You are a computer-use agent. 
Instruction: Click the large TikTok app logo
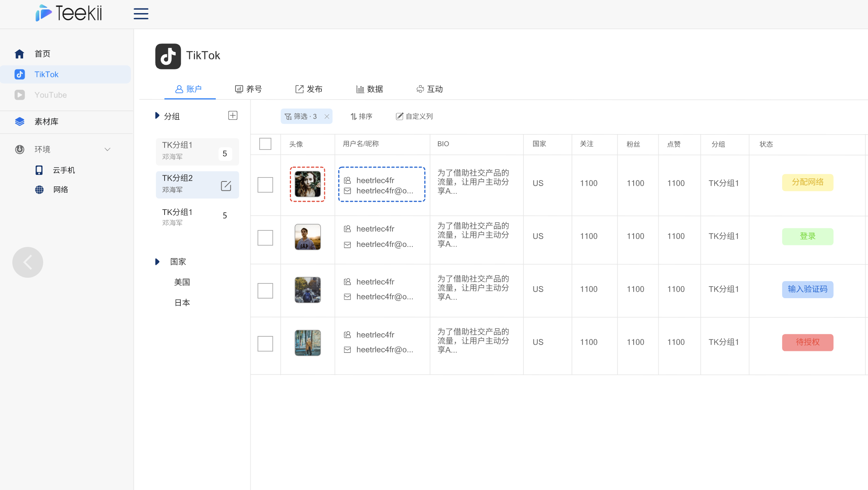pyautogui.click(x=168, y=56)
